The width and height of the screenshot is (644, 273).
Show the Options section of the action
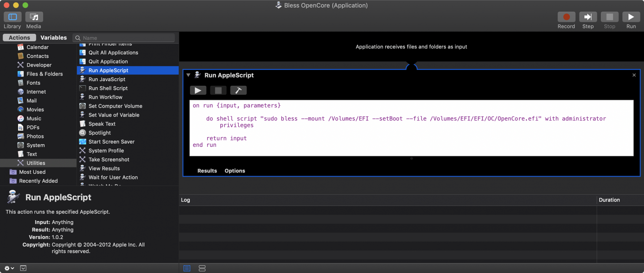(235, 171)
